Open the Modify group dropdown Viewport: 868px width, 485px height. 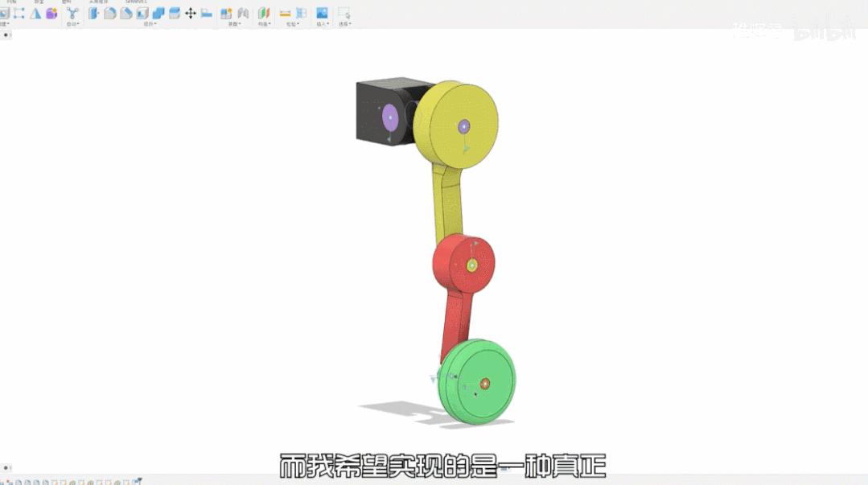tap(150, 24)
